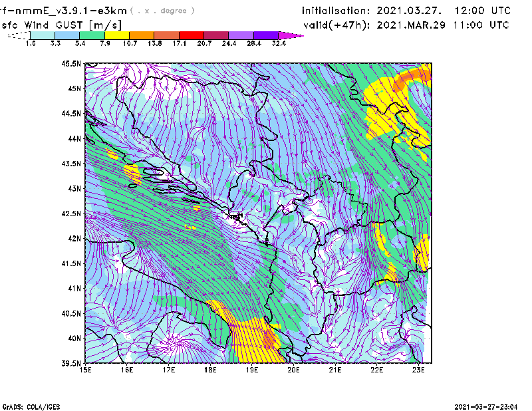Click the 39.5N latitude label
The image size is (532, 411).
point(72,364)
